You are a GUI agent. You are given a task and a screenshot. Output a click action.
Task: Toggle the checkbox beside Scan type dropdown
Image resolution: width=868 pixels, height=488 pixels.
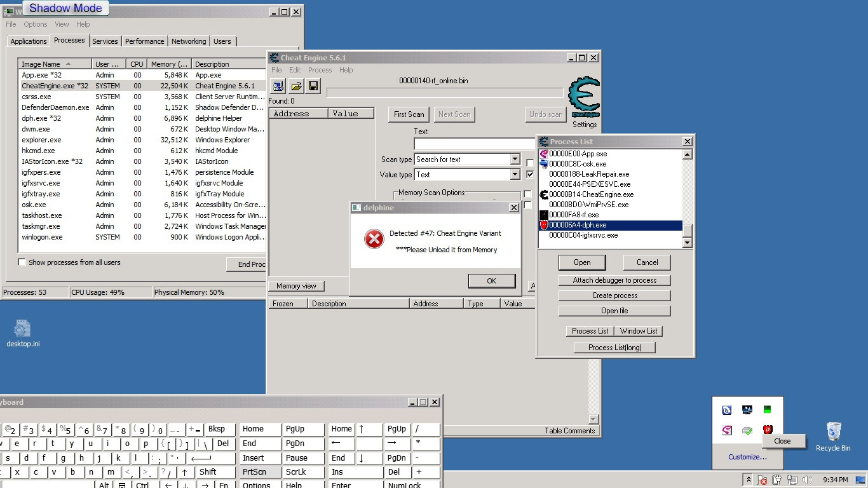[530, 163]
